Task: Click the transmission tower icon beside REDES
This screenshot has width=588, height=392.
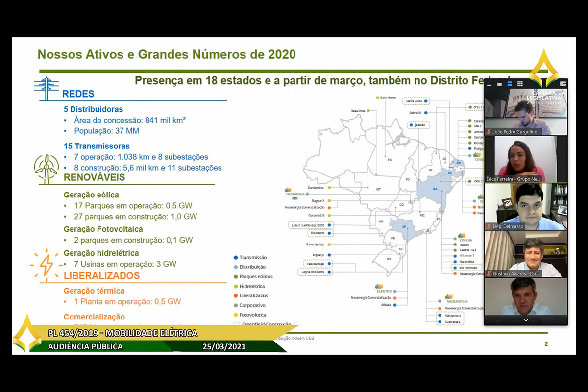Action: pos(47,89)
